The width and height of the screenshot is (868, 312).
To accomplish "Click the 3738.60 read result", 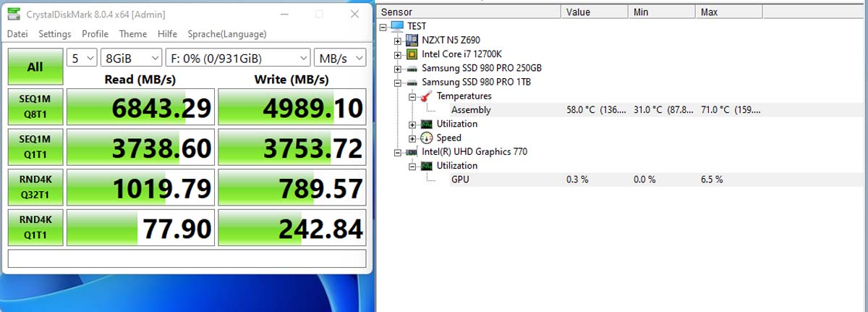I will click(x=140, y=148).
